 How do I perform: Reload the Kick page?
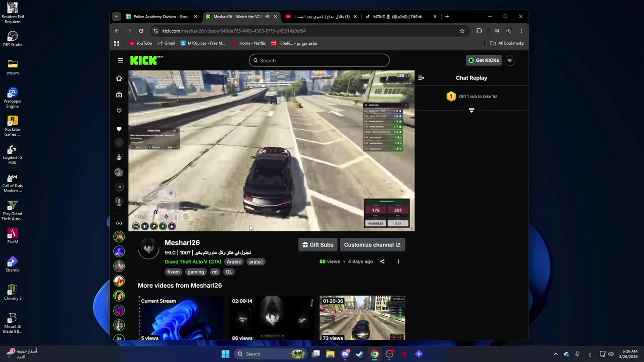pos(141,31)
